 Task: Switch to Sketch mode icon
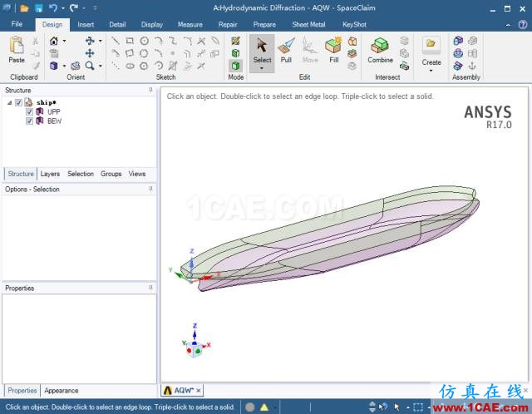tap(235, 41)
